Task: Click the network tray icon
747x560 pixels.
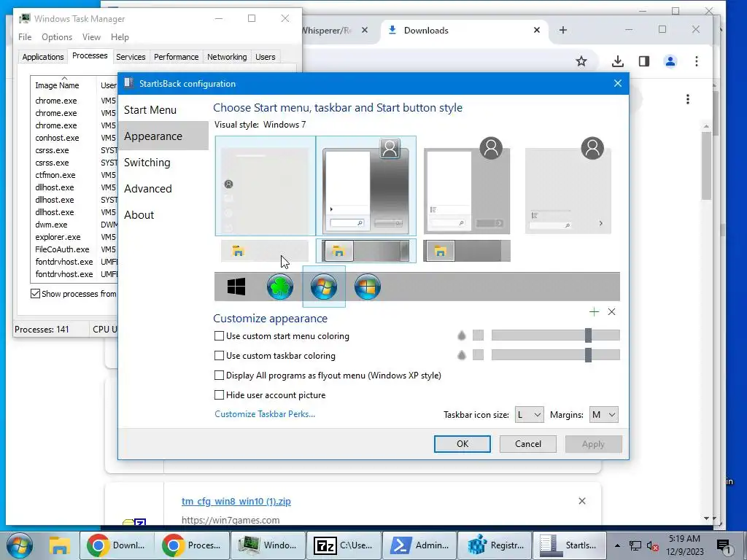Action: click(x=635, y=546)
